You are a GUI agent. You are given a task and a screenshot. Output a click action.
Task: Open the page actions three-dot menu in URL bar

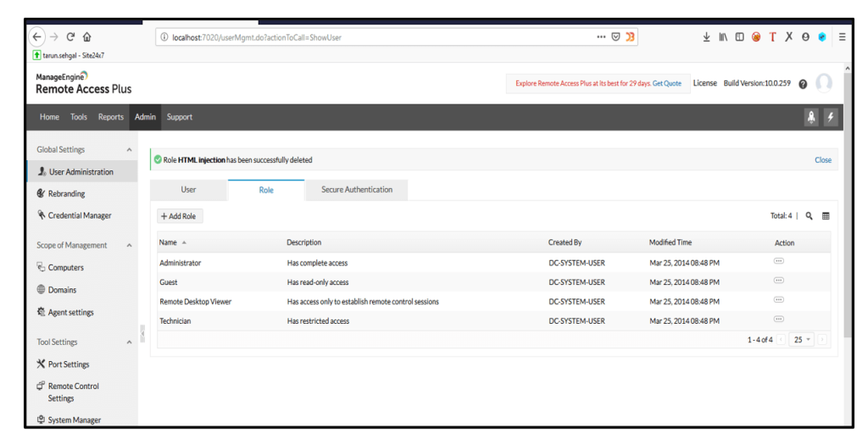tap(601, 37)
